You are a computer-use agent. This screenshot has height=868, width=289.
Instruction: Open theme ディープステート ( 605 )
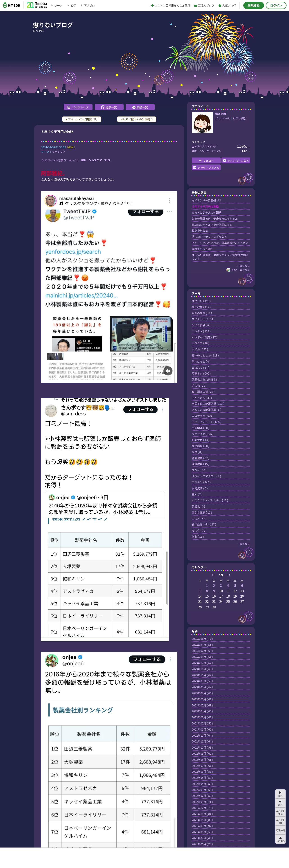point(206,422)
